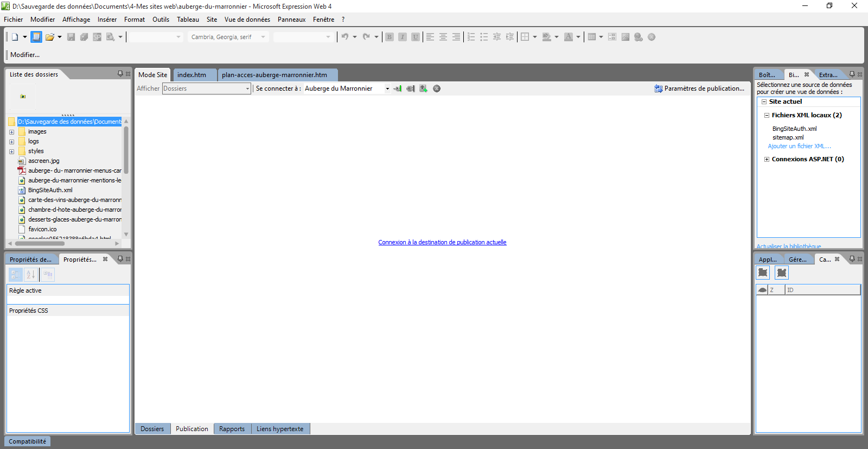868x449 pixels.
Task: Toggle the highlighted Folder List toolbar button
Action: point(36,37)
